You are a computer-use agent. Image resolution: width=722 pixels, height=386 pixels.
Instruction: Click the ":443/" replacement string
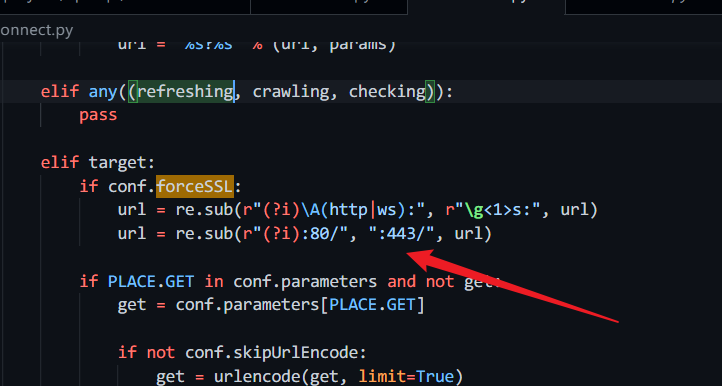click(x=402, y=234)
